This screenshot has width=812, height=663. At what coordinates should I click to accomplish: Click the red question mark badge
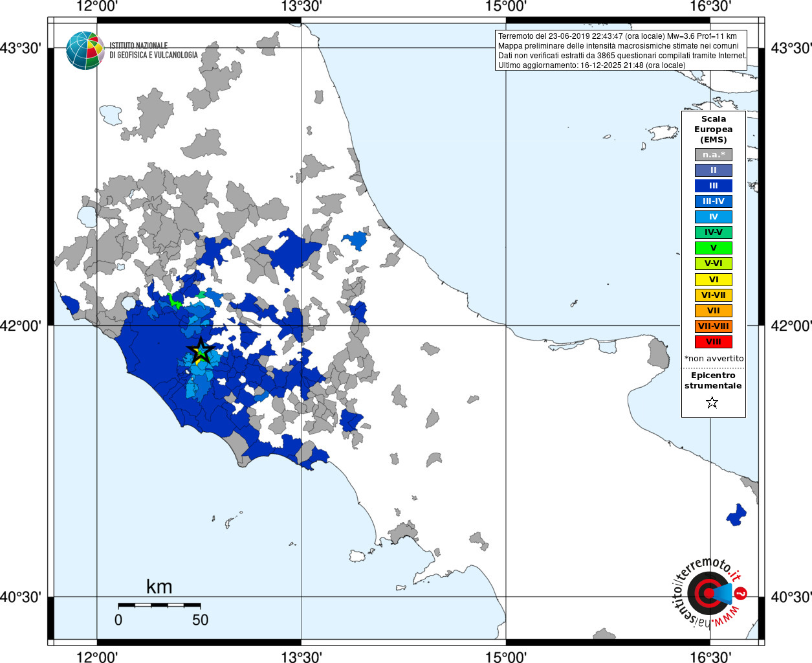[741, 593]
